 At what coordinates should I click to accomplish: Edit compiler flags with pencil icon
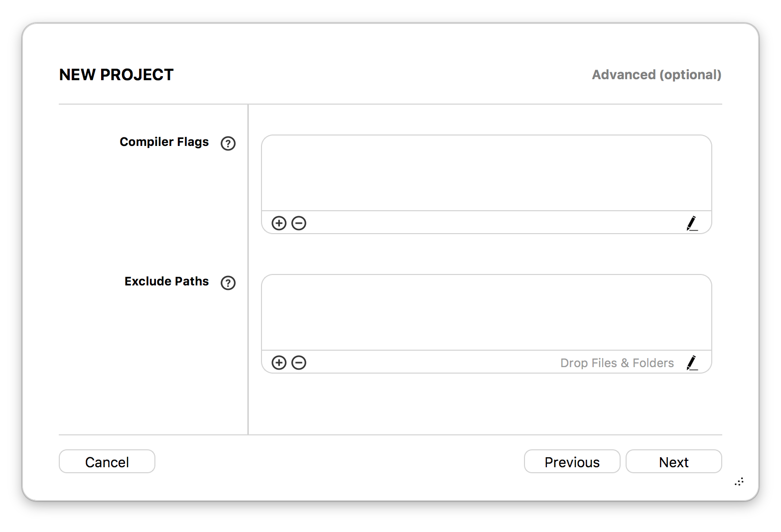(x=692, y=223)
